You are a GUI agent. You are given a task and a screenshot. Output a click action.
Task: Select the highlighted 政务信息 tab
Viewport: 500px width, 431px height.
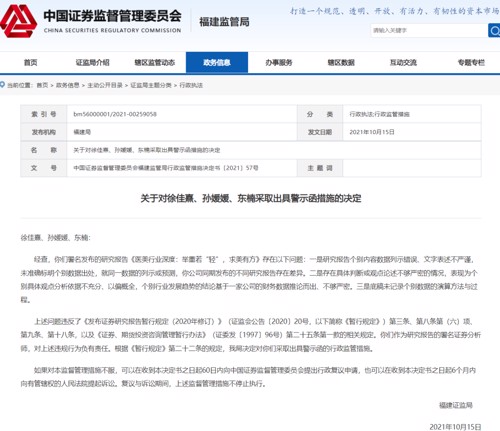pyautogui.click(x=217, y=62)
